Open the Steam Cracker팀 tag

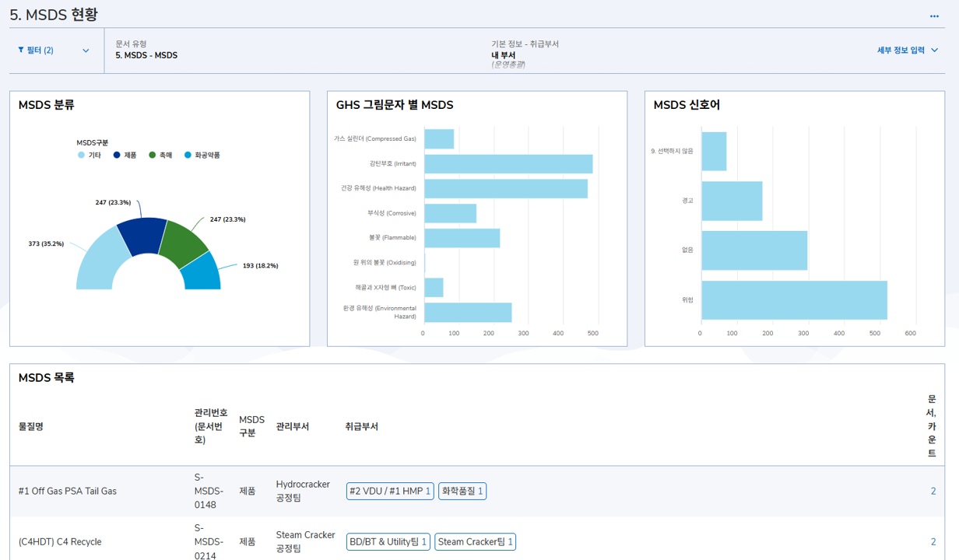[x=475, y=542]
